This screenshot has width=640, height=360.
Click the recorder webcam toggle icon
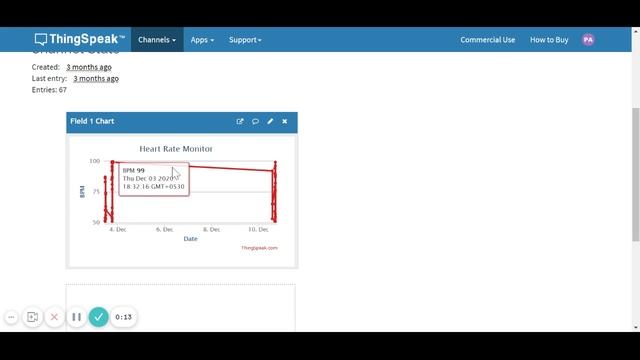coord(33,317)
